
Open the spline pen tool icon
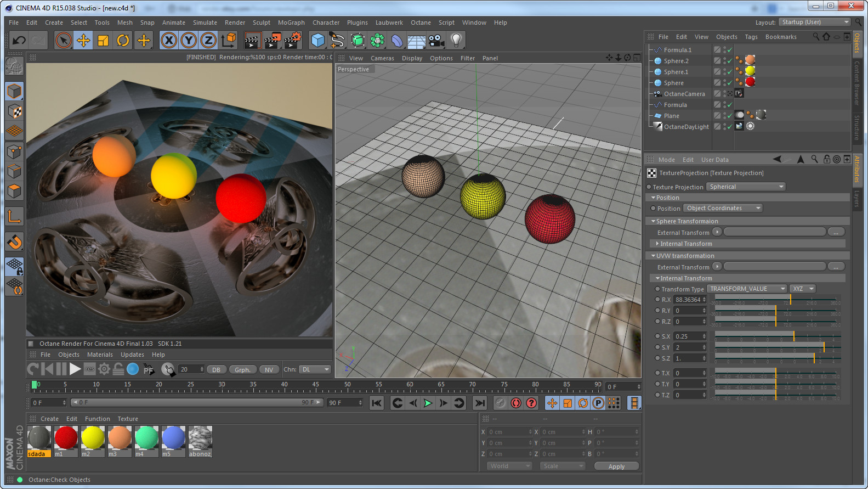337,40
